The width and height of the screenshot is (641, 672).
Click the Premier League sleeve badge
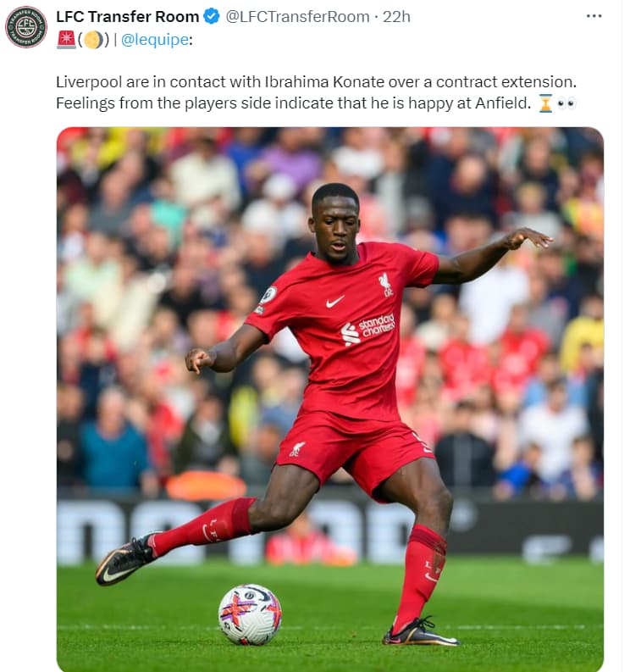[x=269, y=295]
